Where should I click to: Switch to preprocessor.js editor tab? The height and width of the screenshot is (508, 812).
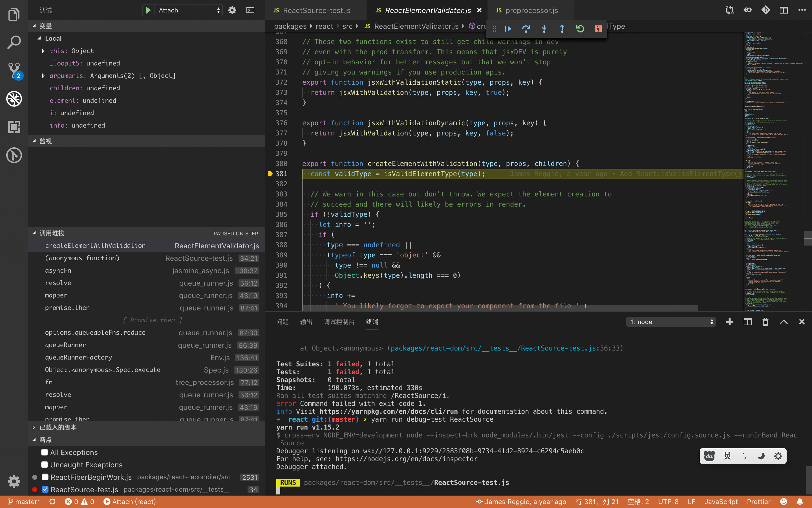(x=531, y=10)
